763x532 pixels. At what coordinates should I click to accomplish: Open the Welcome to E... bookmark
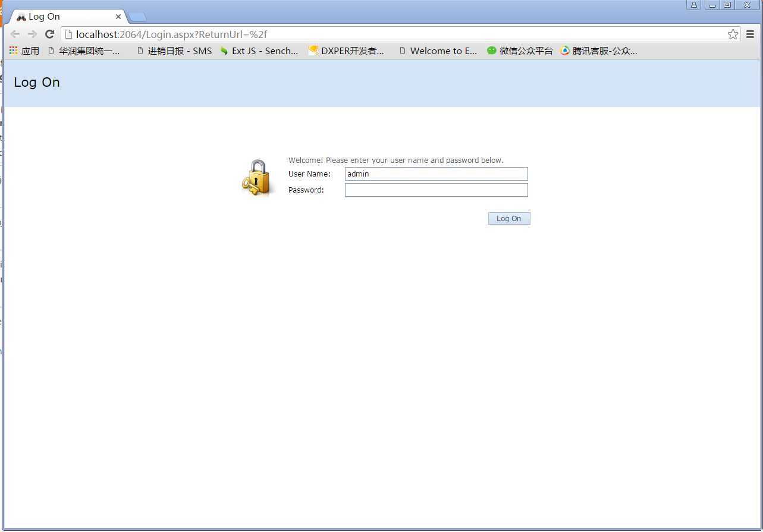tap(438, 51)
